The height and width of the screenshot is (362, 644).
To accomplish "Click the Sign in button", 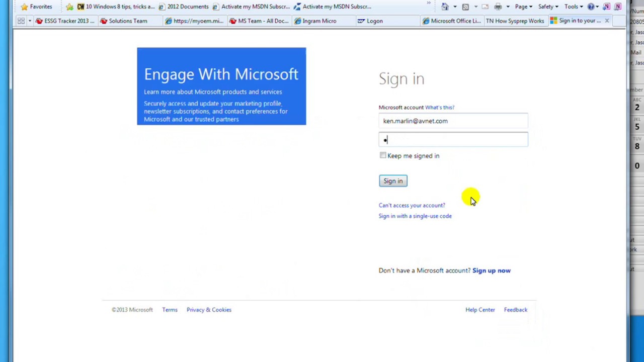I will 393,181.
